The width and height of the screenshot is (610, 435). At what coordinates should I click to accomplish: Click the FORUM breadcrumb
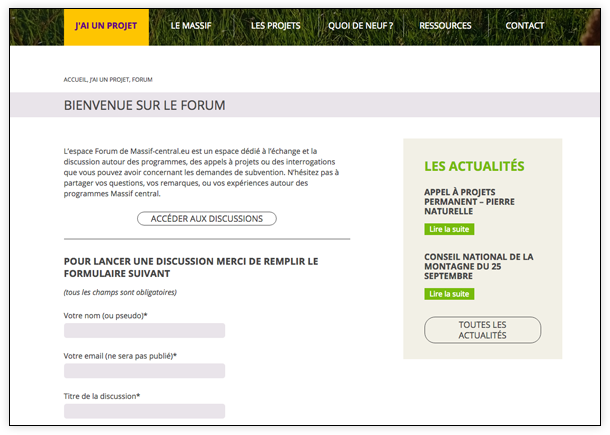(142, 80)
